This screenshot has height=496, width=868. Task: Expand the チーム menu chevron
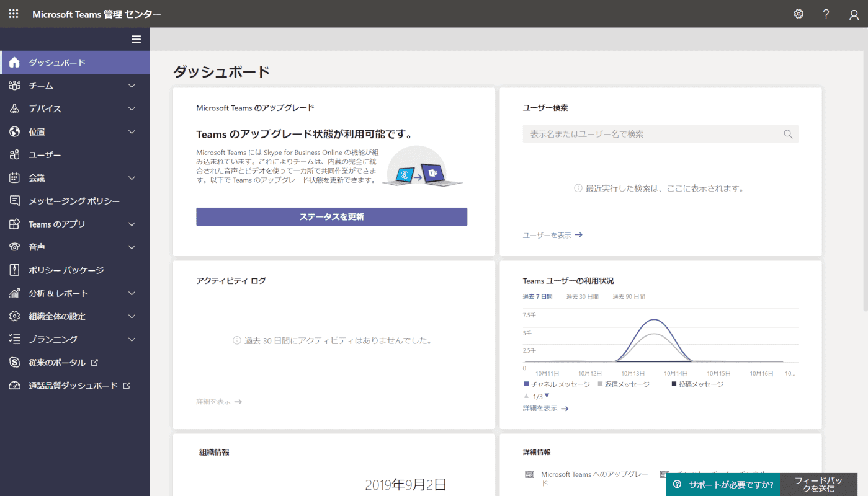(132, 86)
